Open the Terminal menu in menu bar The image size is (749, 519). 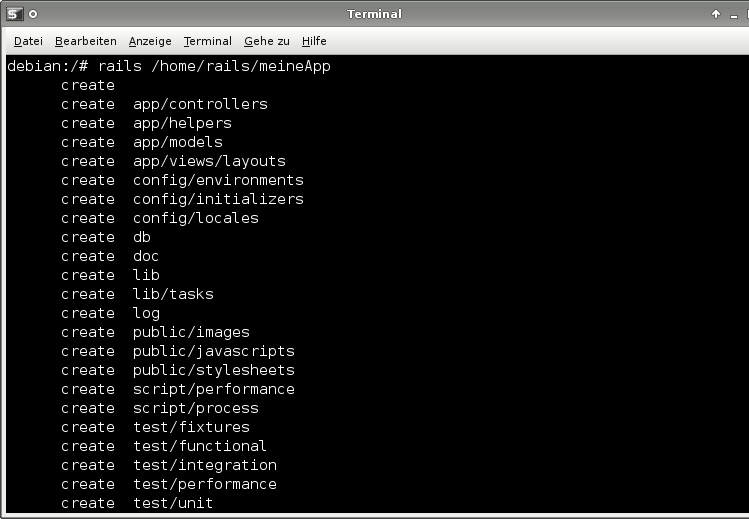click(x=207, y=41)
